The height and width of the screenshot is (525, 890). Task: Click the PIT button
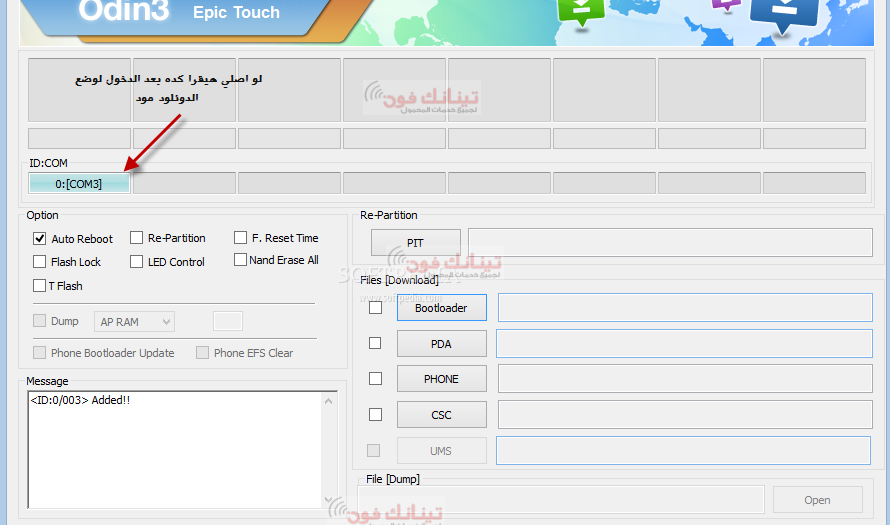tap(415, 242)
